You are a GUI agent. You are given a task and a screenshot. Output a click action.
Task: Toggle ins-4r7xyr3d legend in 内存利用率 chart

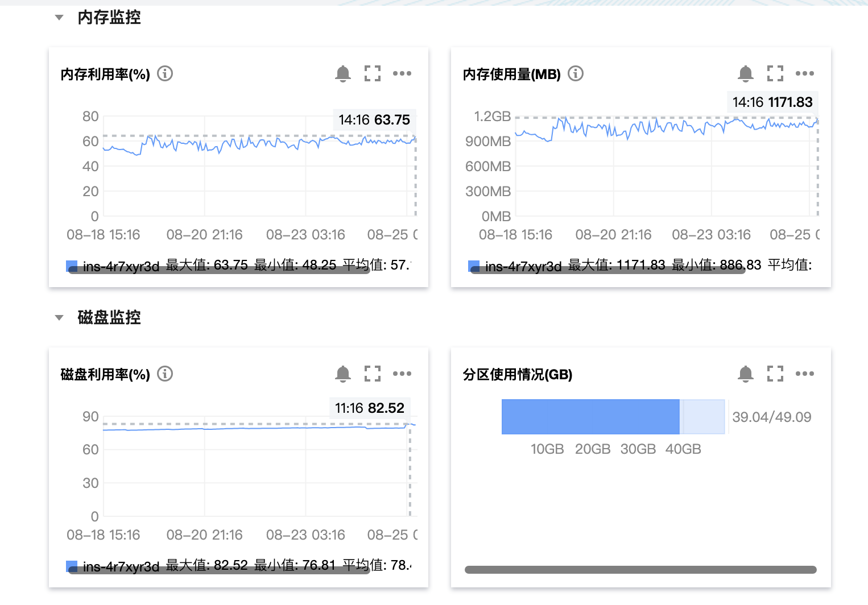[x=113, y=266]
